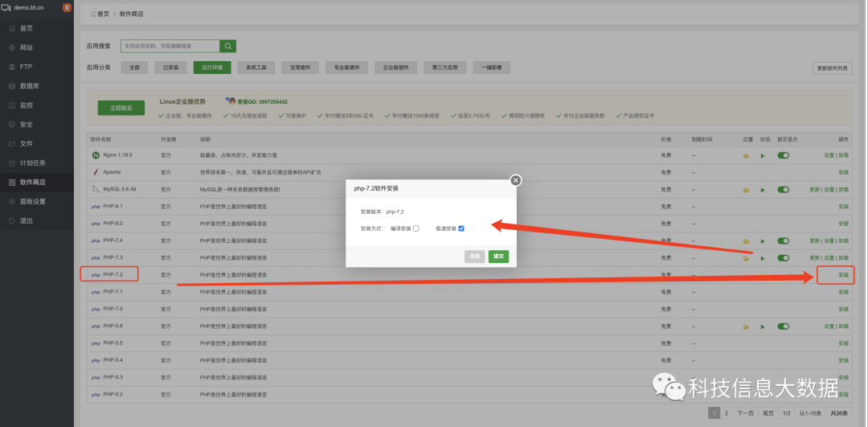Click the MySQL status play icon
Viewport: 868px width, 427px height.
pos(763,190)
